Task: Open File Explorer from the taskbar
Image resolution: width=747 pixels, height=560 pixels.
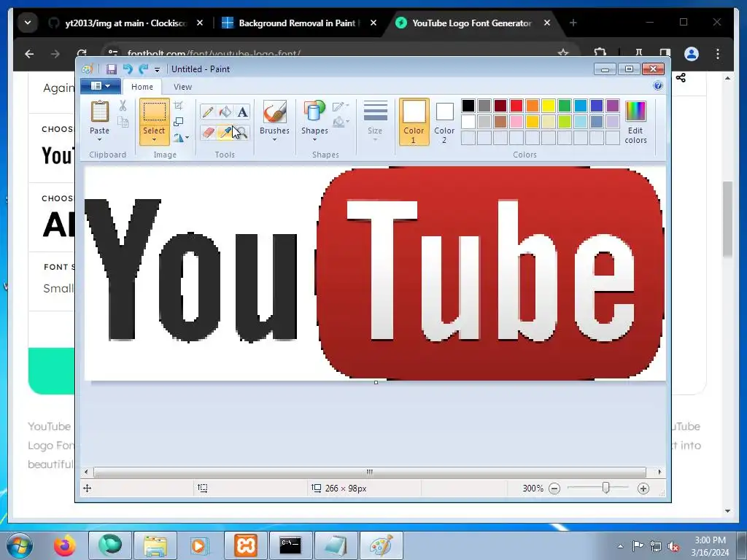Action: 155,545
